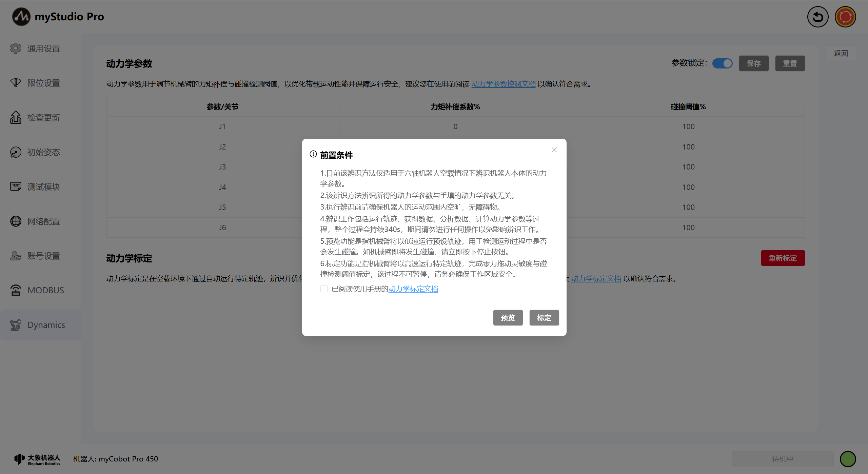Click the green status indicator circle
The width and height of the screenshot is (868, 474).
point(848,459)
